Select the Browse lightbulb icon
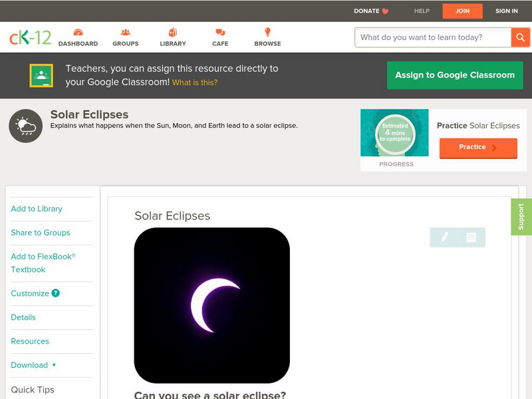Screen dimensions: 532x399 point(267,31)
